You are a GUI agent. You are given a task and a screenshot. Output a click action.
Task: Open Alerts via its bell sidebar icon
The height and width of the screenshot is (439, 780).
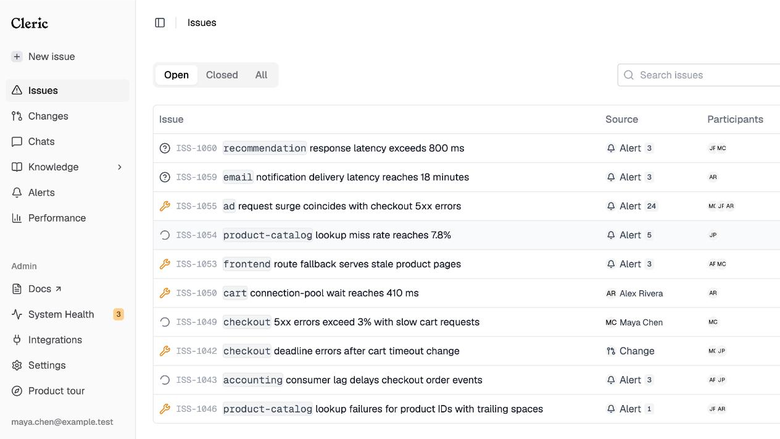tap(17, 192)
